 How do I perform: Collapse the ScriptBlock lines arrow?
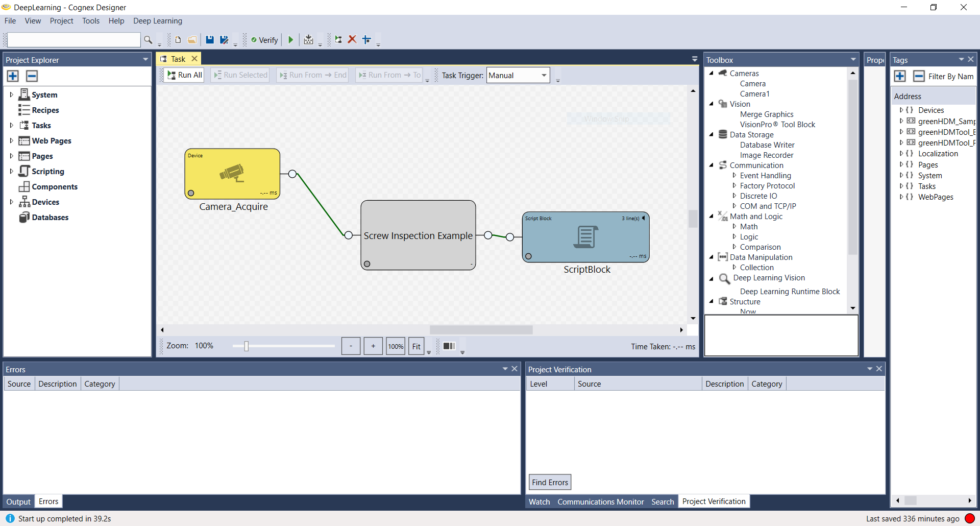pos(644,218)
